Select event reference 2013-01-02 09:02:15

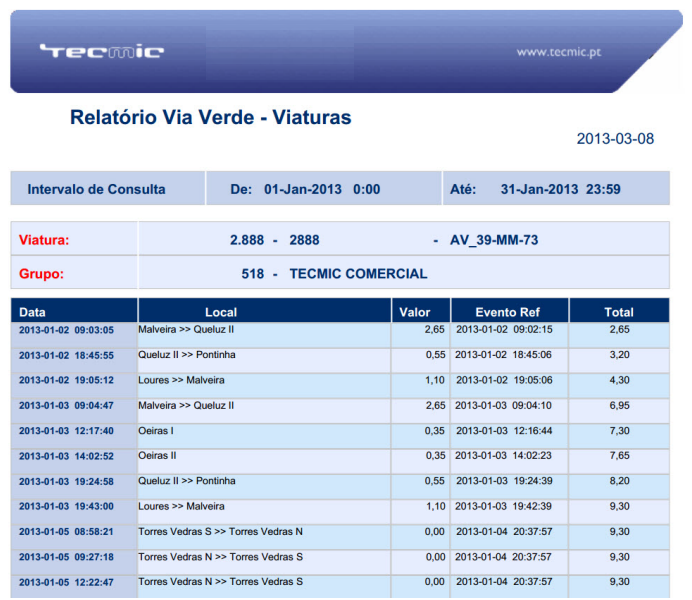pos(504,330)
